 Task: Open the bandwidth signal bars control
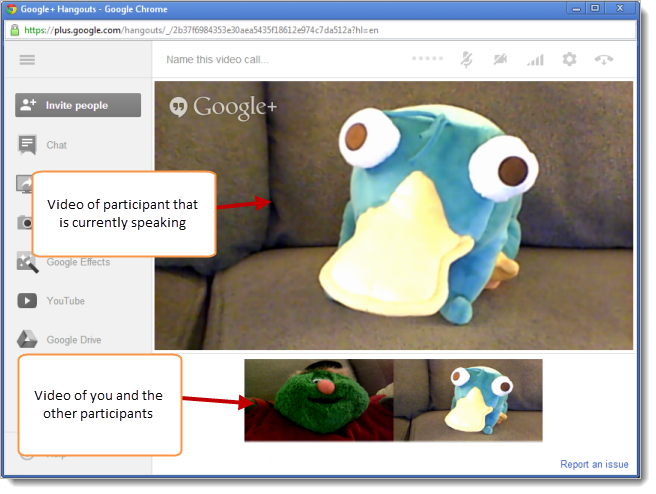click(535, 60)
